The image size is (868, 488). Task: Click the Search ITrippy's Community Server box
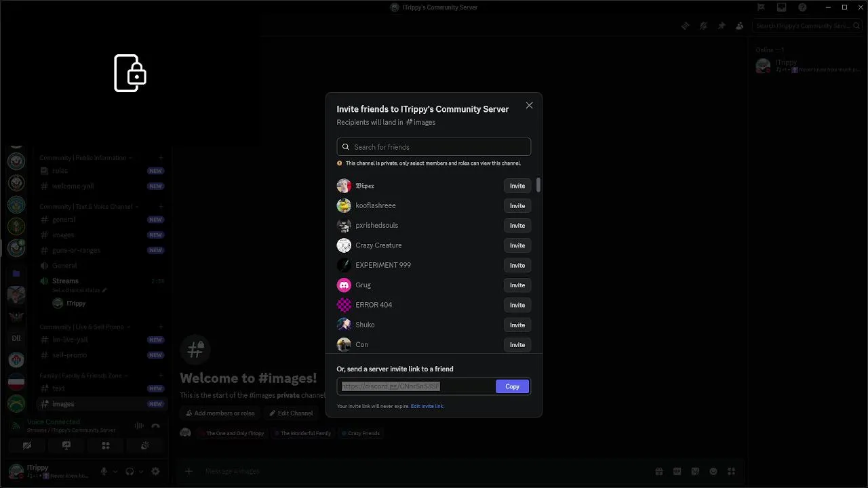[806, 26]
